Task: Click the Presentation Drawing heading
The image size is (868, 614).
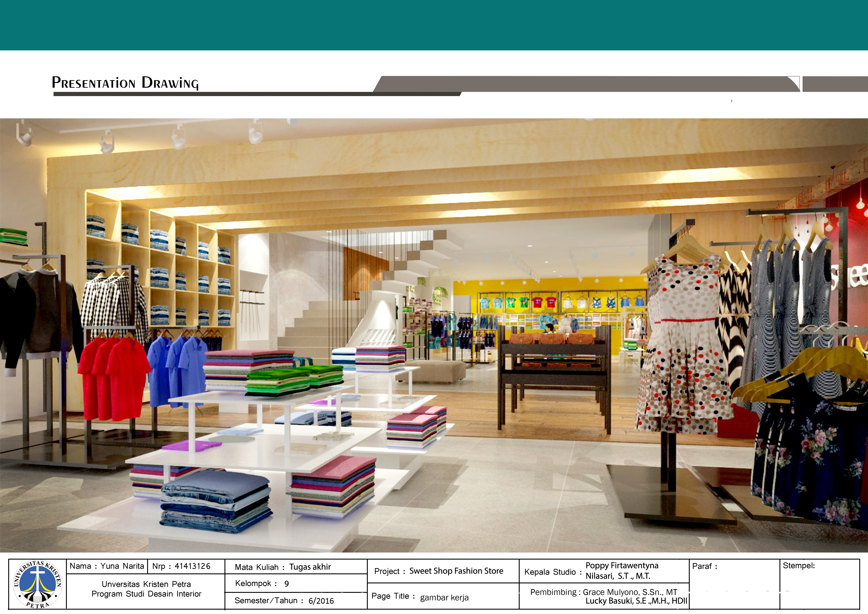Action: (x=125, y=83)
